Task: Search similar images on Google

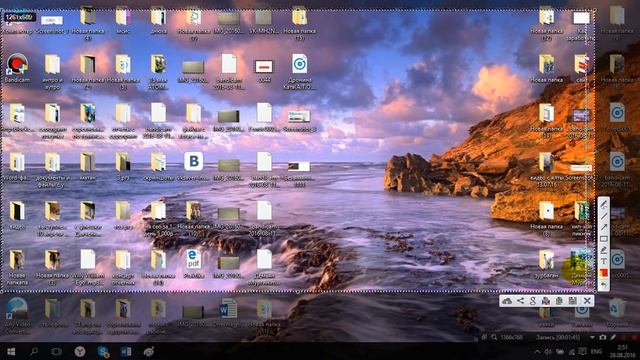Action: click(533, 301)
